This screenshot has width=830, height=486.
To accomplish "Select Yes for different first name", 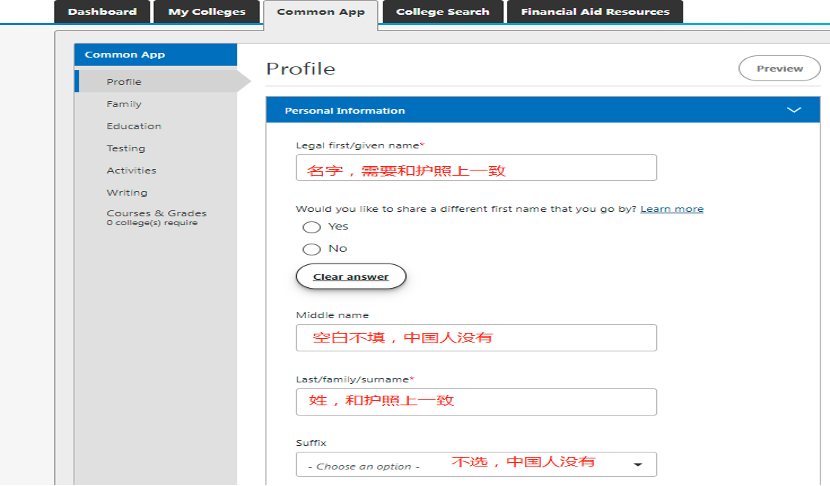I will [311, 227].
